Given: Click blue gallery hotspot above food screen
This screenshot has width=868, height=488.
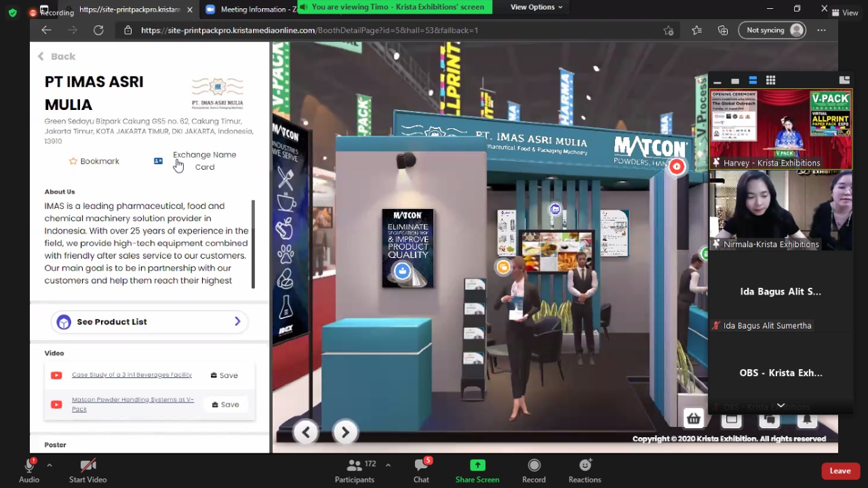Looking at the screenshot, I should coord(555,209).
